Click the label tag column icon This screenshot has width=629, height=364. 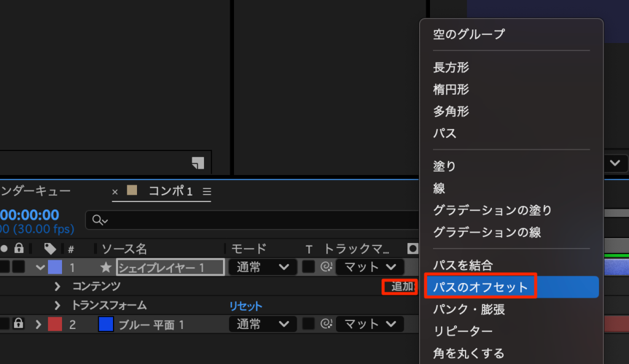pos(50,249)
